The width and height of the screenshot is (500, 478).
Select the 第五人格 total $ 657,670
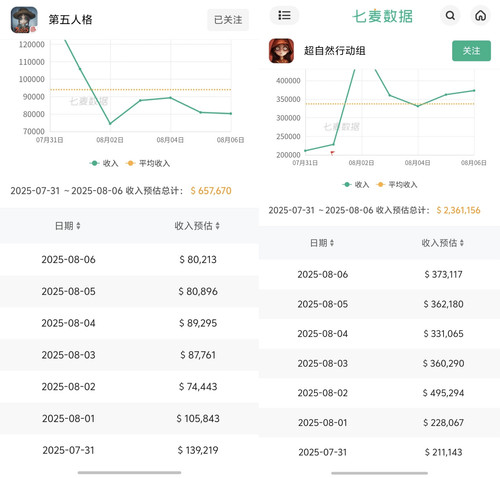211,191
